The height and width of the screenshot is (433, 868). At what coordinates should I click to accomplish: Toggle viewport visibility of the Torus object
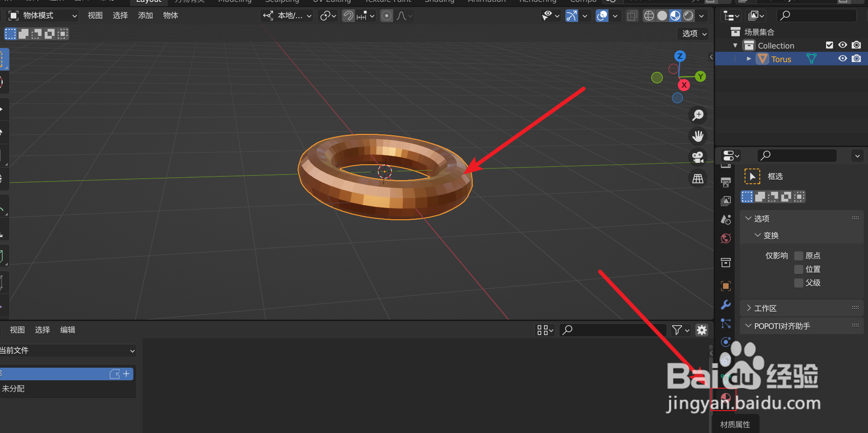(x=842, y=58)
